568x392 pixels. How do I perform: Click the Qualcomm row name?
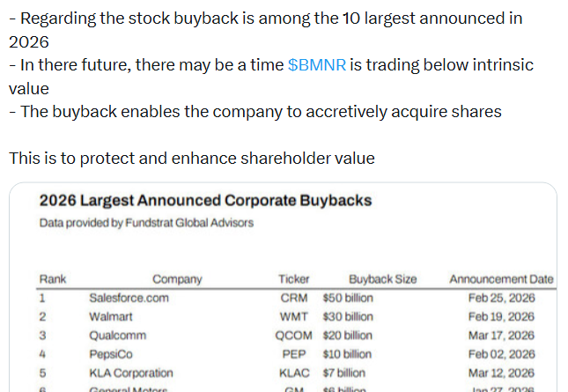117,336
